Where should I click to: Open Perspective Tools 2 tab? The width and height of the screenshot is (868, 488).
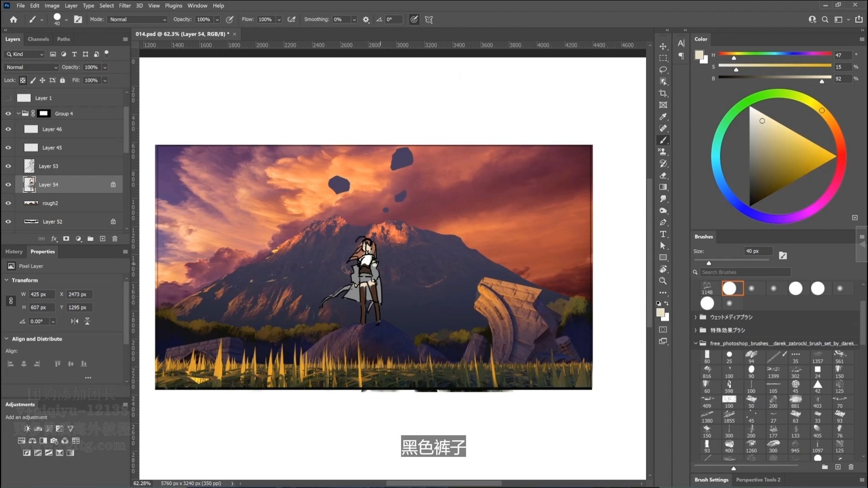click(x=758, y=480)
